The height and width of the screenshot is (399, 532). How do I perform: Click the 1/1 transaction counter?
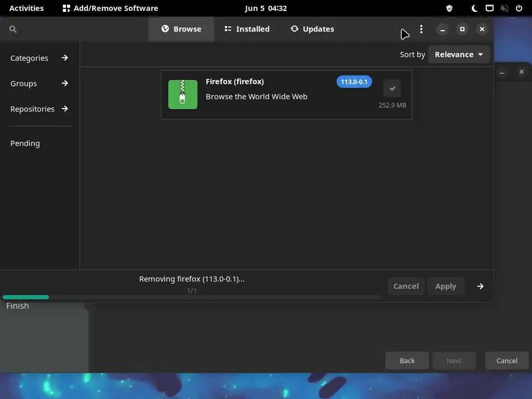[x=192, y=291]
